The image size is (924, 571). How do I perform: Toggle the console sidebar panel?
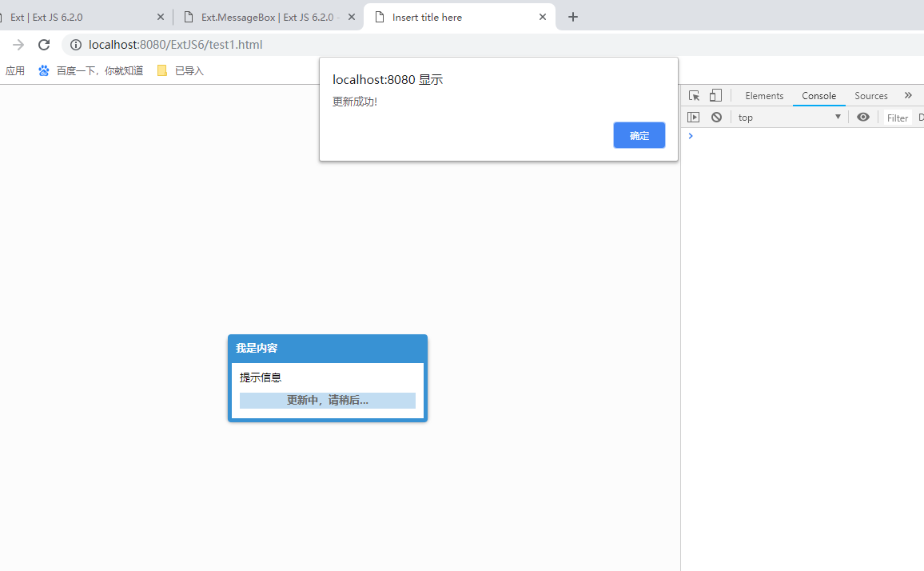point(693,117)
